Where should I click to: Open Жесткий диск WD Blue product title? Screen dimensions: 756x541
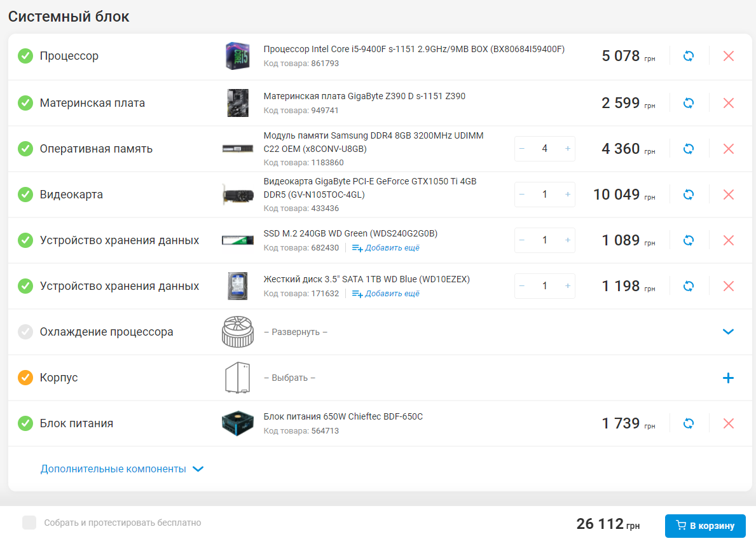pos(366,279)
